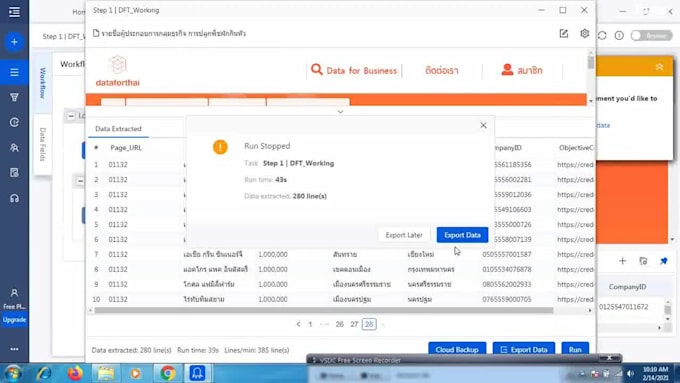The height and width of the screenshot is (383, 680).
Task: Collapse the second workflow minus box
Action: click(80, 180)
